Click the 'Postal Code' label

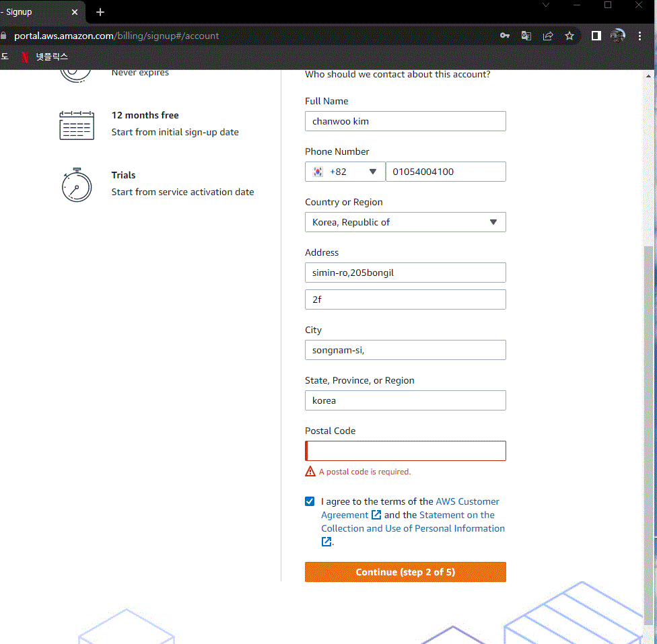330,431
